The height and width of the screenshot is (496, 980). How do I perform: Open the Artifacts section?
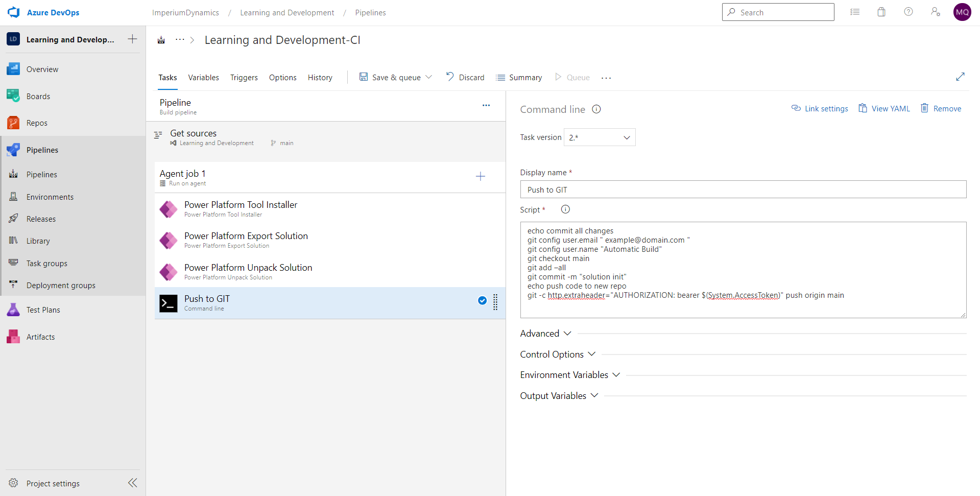tap(41, 337)
